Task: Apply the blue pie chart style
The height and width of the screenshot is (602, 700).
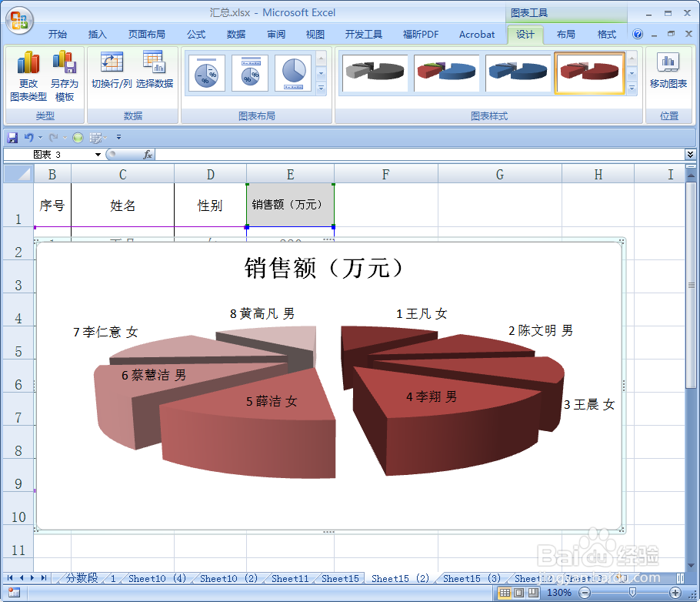Action: pos(518,73)
